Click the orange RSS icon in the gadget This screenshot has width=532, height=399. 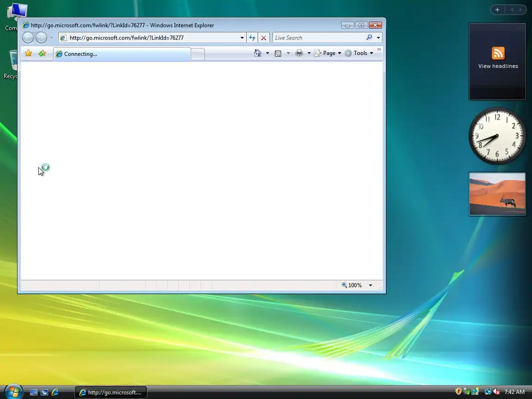[498, 53]
